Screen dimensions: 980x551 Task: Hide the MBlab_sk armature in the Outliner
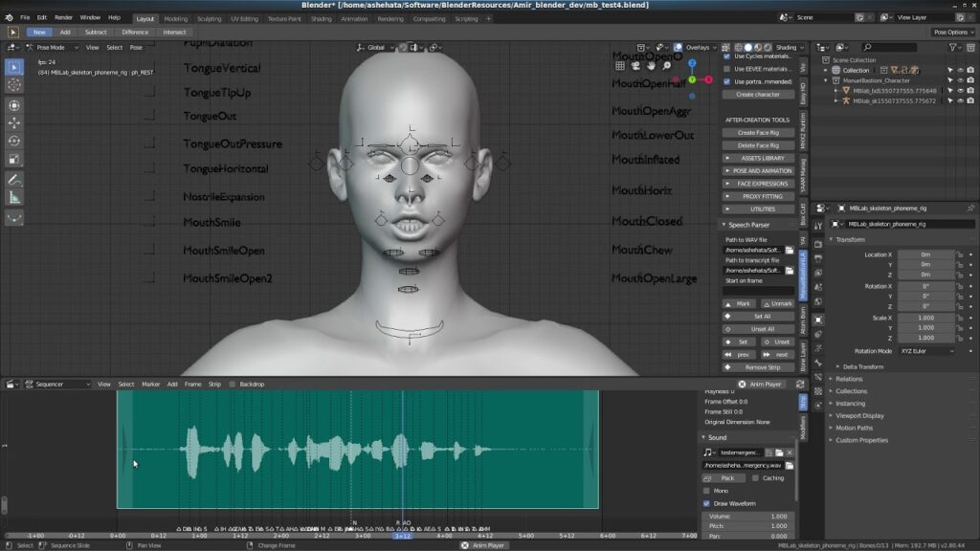pos(961,100)
